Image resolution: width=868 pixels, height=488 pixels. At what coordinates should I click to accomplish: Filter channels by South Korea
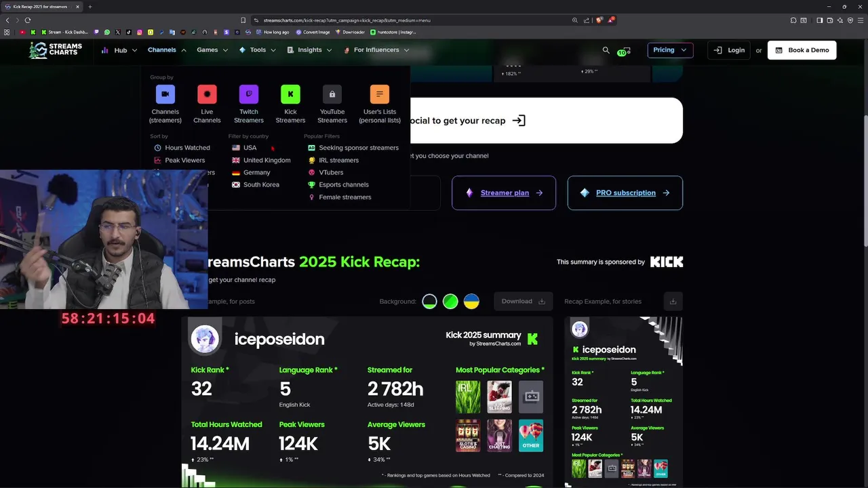[256, 185]
